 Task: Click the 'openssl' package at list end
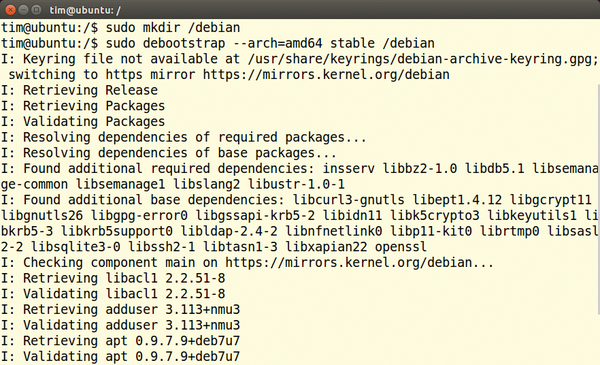coord(401,247)
